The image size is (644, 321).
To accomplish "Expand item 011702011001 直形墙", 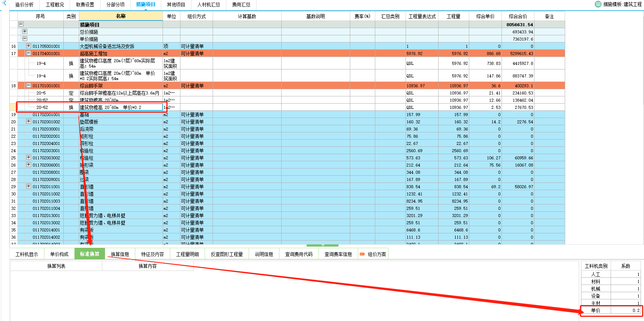I will pos(28,186).
